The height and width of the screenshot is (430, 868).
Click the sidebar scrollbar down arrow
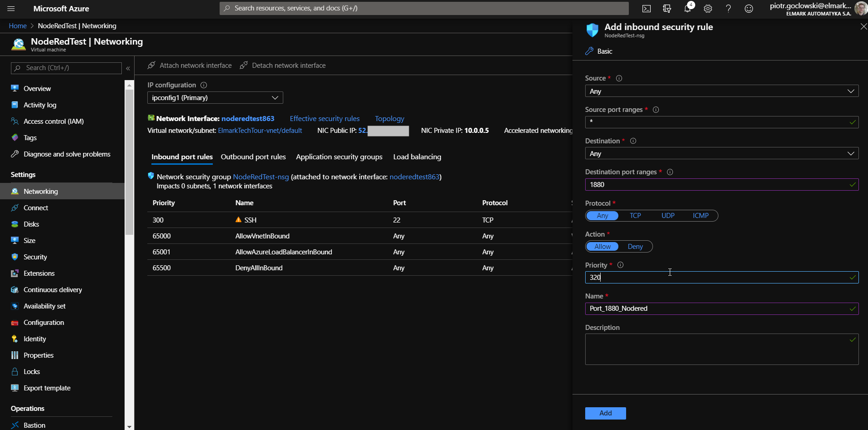click(x=130, y=426)
